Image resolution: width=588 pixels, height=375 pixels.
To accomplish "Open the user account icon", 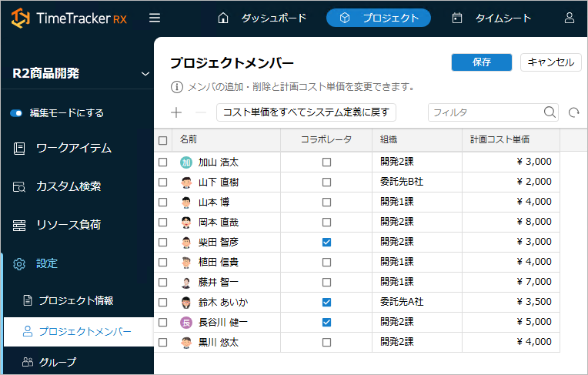I will [x=570, y=18].
